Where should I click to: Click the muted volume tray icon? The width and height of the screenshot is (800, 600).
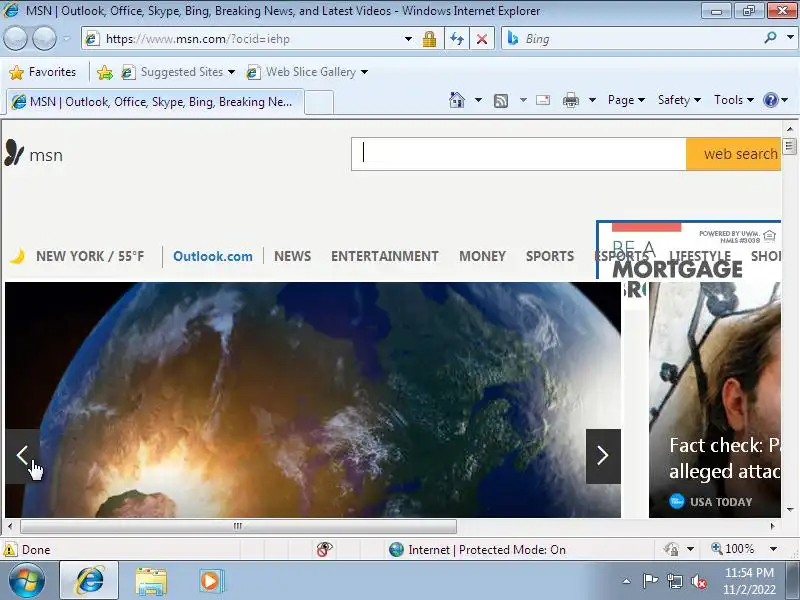point(698,581)
